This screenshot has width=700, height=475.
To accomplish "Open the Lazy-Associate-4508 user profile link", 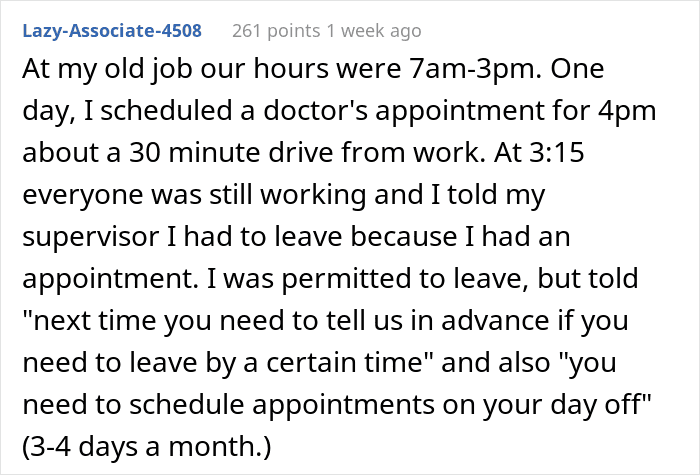I will (112, 31).
